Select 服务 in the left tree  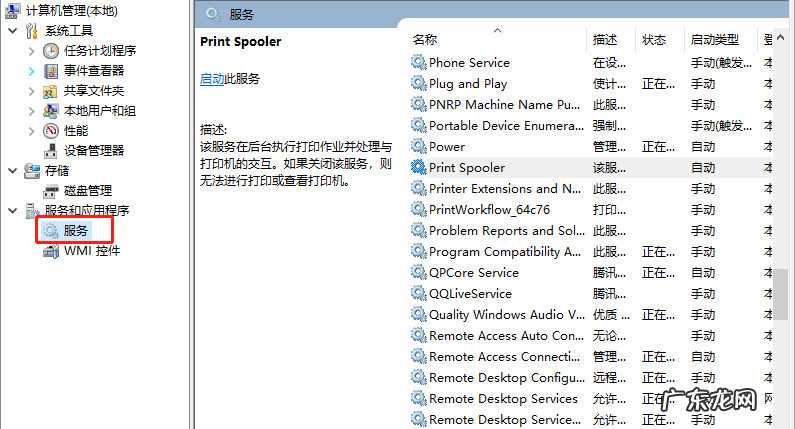[76, 231]
